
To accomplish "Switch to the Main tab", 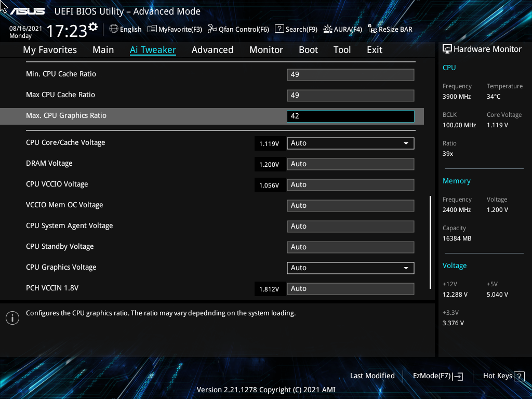I will pos(103,50).
